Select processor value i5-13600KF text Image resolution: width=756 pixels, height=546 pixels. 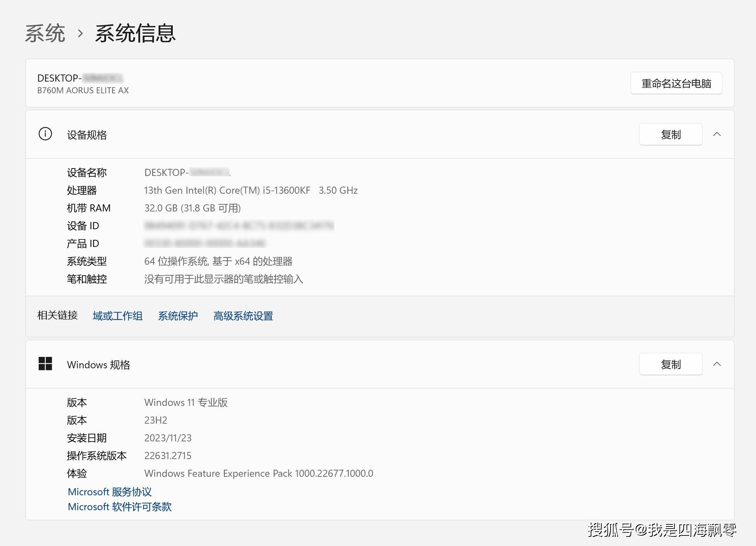tap(251, 191)
